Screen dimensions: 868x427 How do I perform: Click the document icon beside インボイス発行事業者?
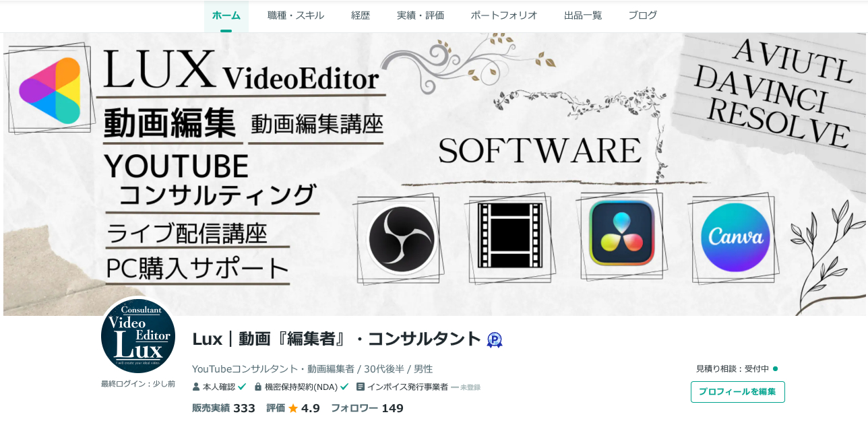[x=361, y=387]
